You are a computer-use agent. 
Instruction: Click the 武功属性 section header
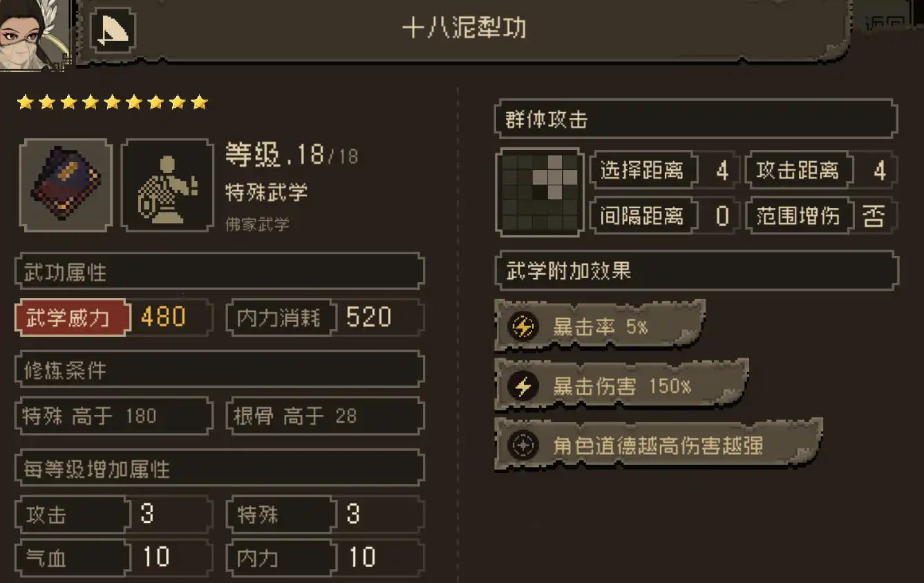coord(219,272)
